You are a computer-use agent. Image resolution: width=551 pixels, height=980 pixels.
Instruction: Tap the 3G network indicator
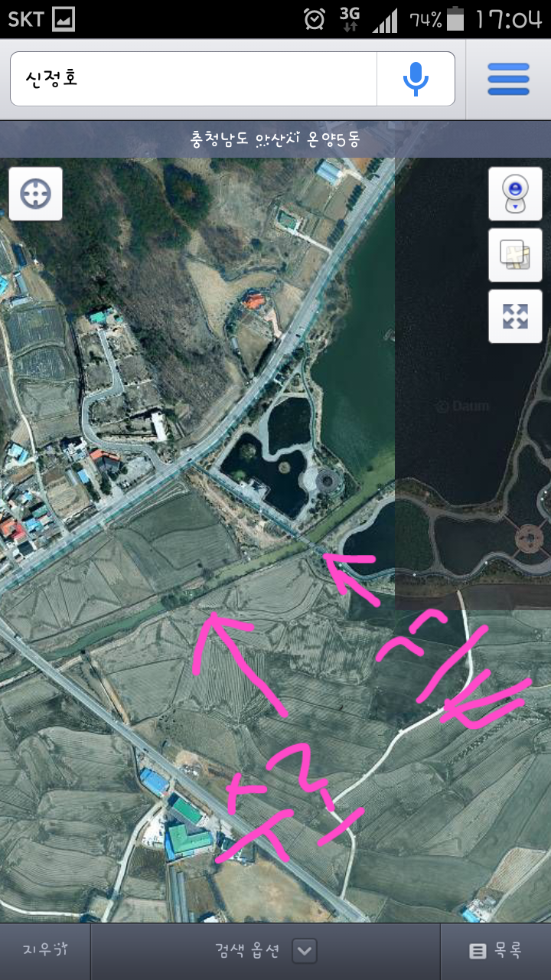coord(350,19)
